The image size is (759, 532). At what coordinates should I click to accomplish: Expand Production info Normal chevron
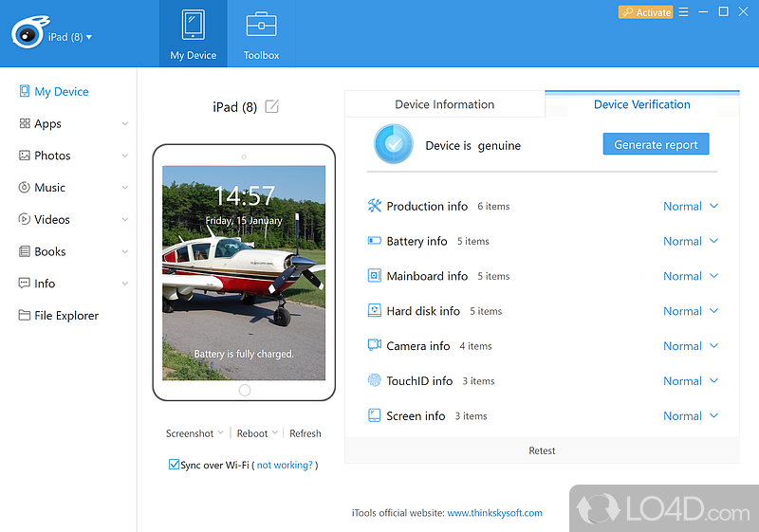coord(714,206)
